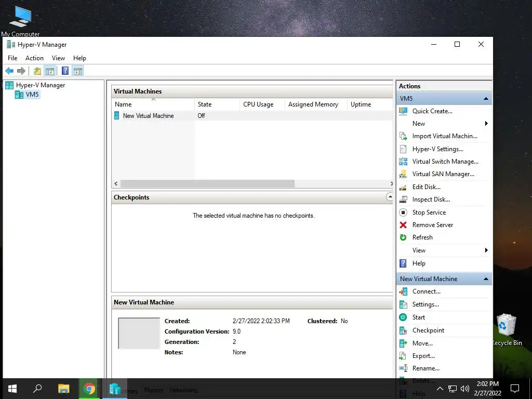
Task: Click the network icon in system tray
Action: (453, 389)
